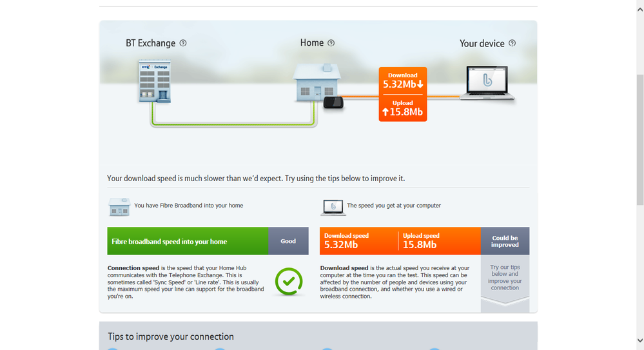
Task: Click the green checkmark circle icon
Action: [x=289, y=282]
